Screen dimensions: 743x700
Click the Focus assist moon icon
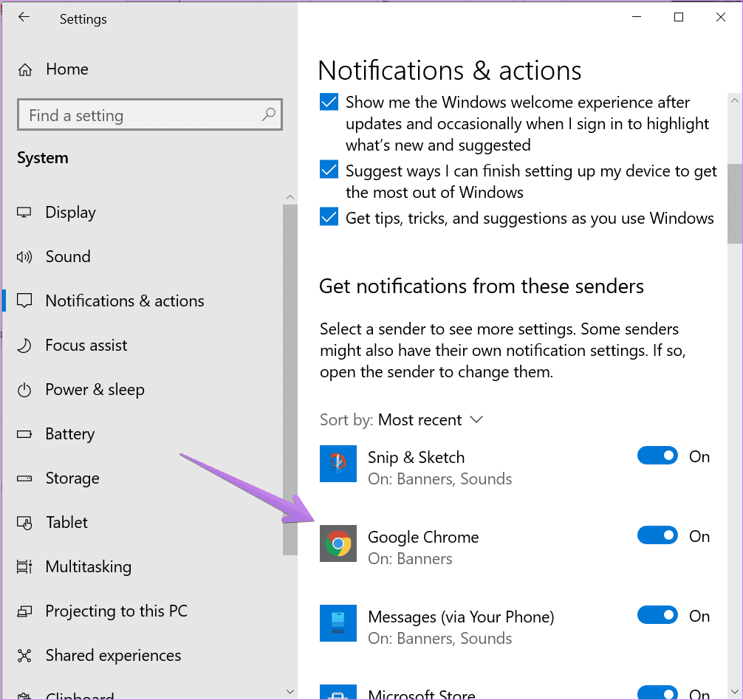pyautogui.click(x=25, y=346)
